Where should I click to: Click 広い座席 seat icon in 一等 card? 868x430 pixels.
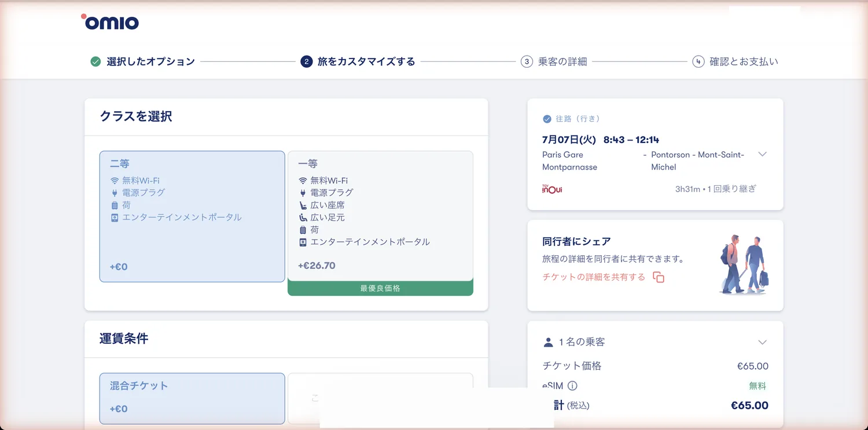tap(303, 205)
